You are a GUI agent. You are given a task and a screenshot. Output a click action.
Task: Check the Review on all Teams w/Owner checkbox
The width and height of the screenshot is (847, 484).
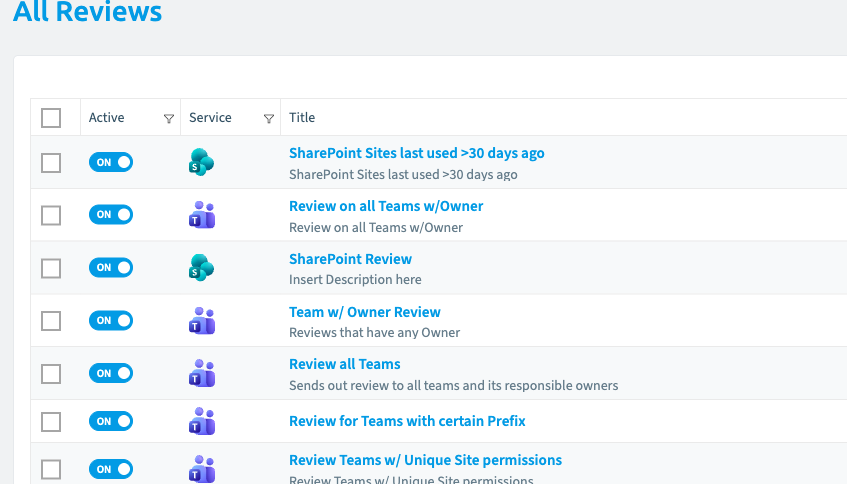(51, 215)
